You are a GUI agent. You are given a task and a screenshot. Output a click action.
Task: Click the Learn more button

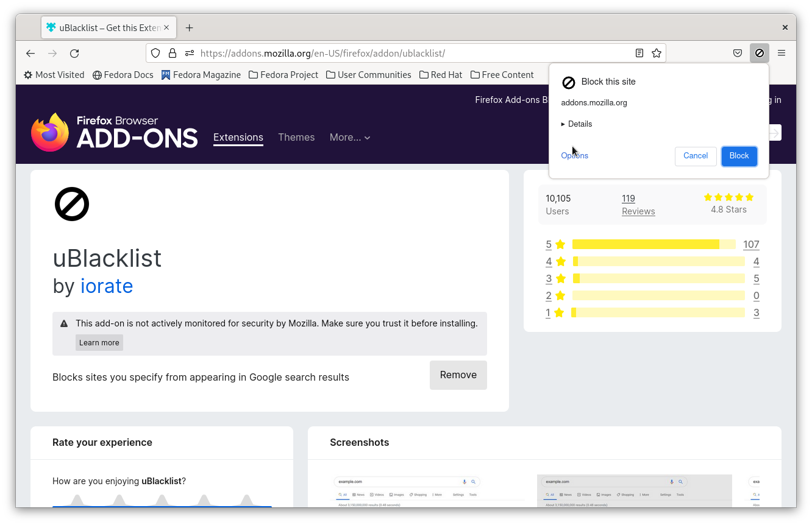(99, 342)
